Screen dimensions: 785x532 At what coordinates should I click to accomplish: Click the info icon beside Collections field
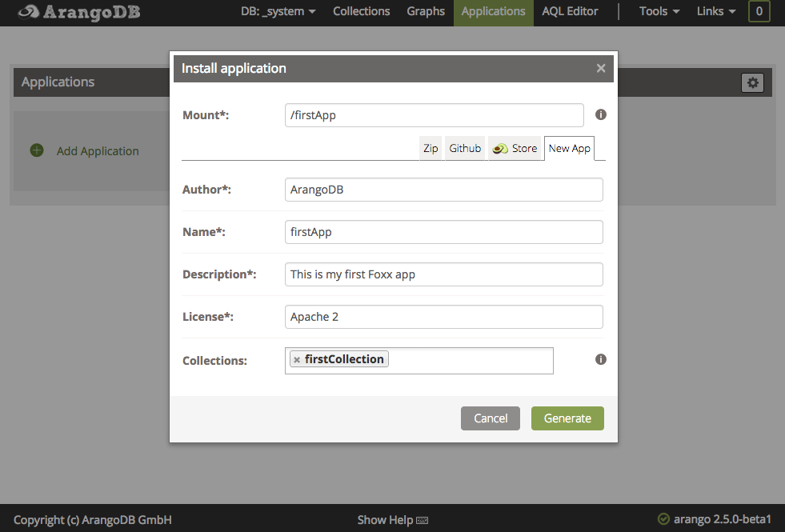tap(601, 359)
